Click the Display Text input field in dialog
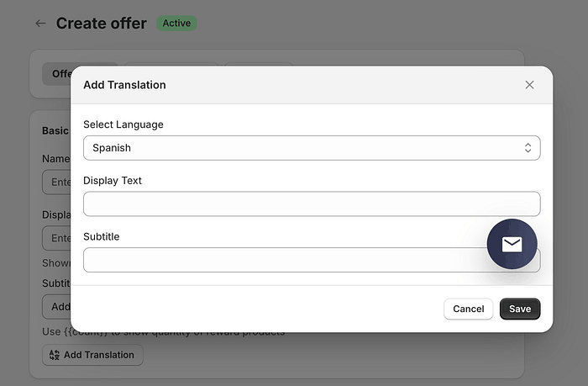Viewport: 588px width, 386px height. 312,204
